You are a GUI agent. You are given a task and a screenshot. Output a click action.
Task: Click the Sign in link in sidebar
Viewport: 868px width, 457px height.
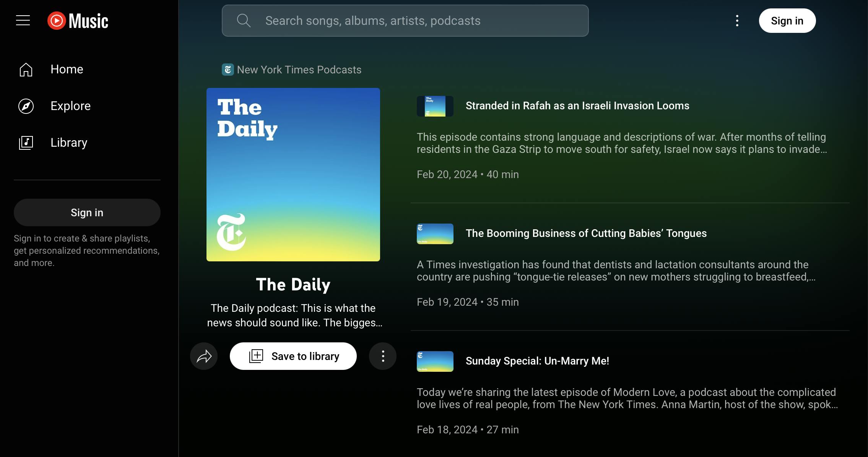[87, 212]
